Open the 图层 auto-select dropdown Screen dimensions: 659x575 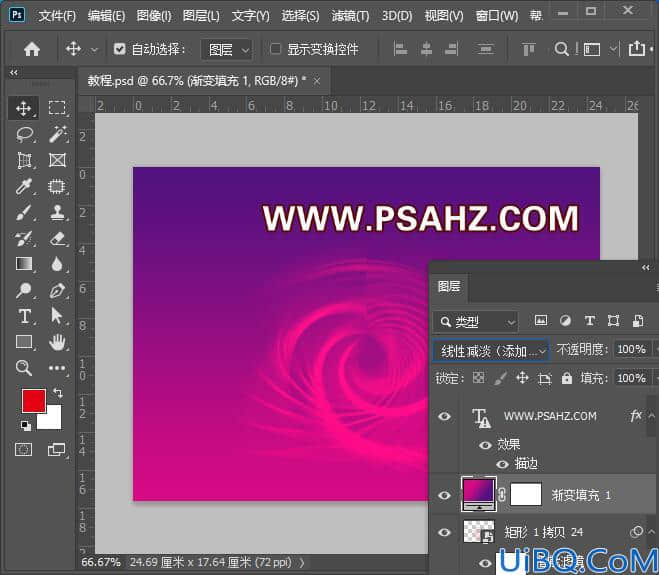pos(227,50)
